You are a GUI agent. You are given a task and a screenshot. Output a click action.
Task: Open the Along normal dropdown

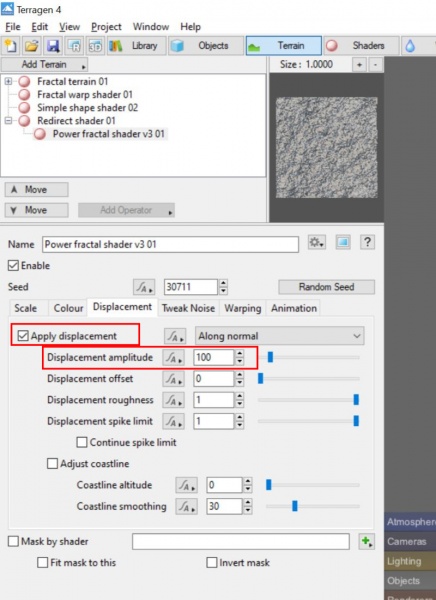279,336
